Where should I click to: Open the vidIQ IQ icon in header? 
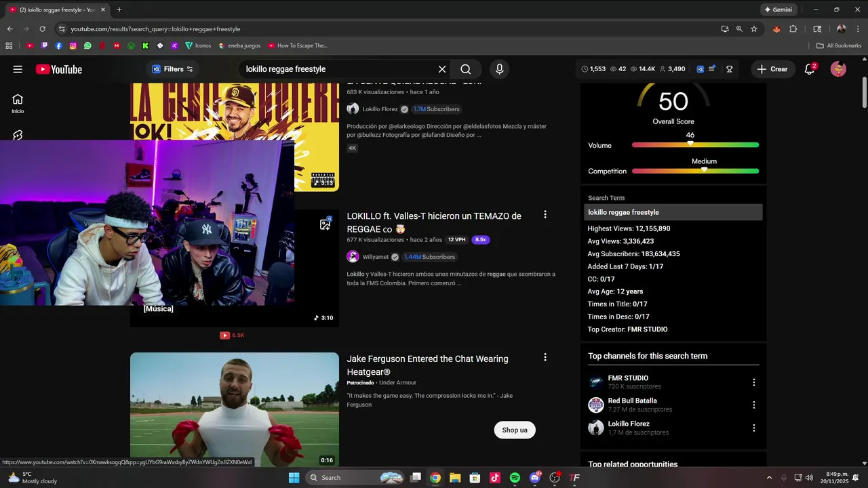[x=701, y=69]
